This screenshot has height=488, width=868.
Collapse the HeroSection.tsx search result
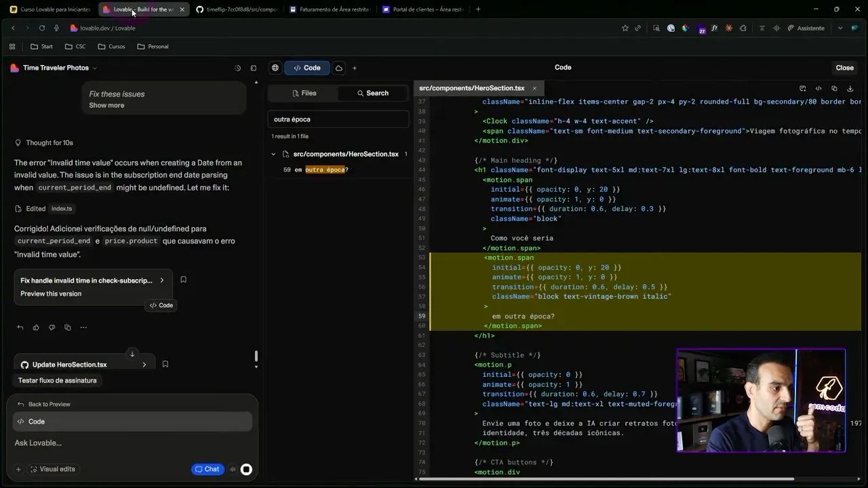pyautogui.click(x=274, y=154)
